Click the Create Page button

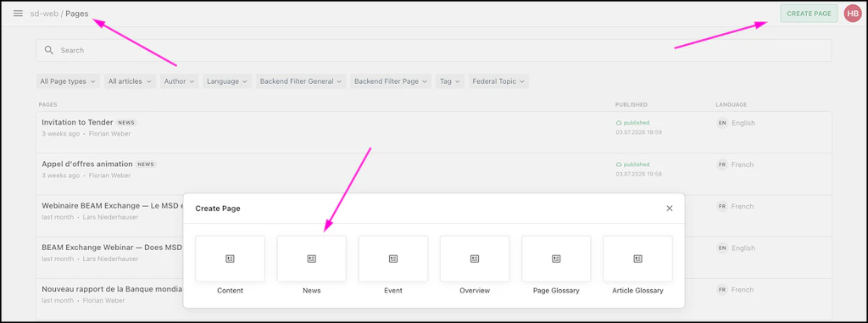coord(809,14)
